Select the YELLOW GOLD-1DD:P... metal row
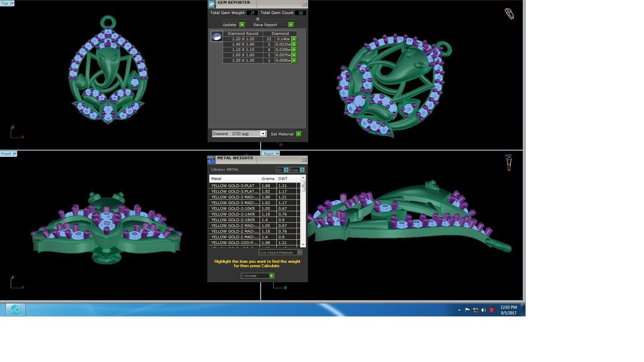The image size is (644, 362). tap(255, 243)
